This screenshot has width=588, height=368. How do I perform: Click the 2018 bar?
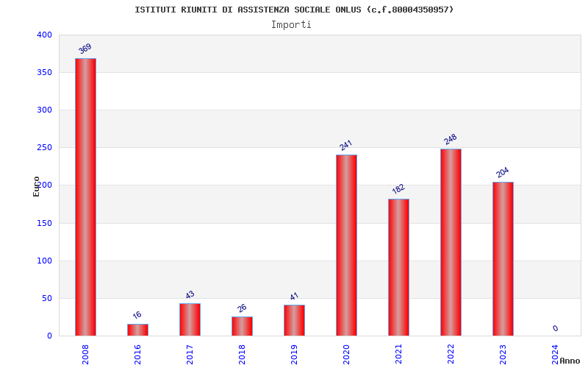(x=242, y=326)
